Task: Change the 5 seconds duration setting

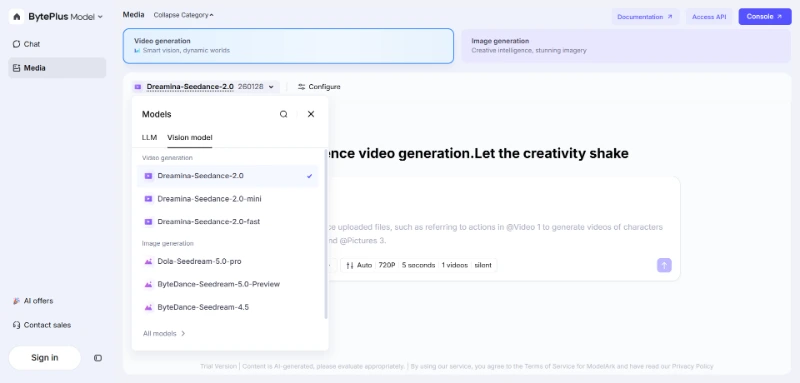Action: tap(418, 265)
